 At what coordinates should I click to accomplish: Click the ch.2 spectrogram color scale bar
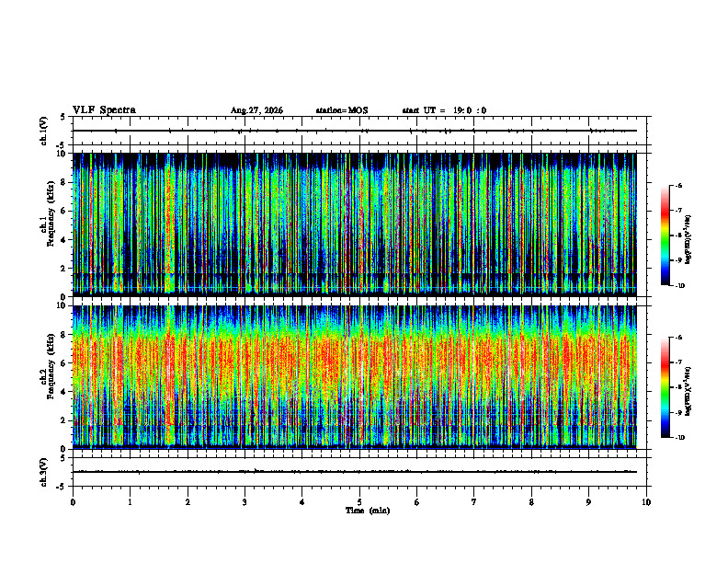click(665, 387)
